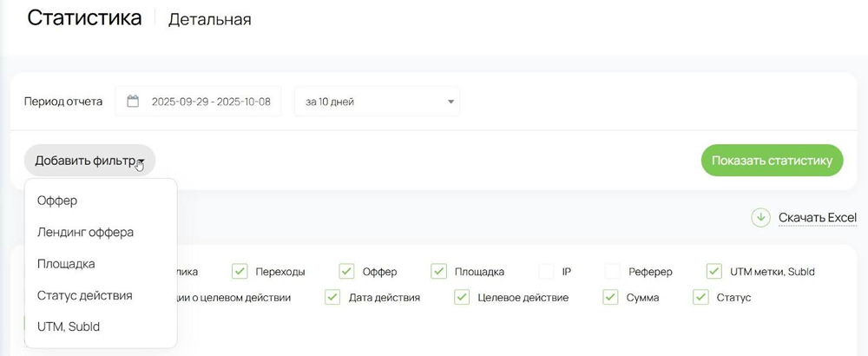
Task: Enable the 'Реферер' column checkbox
Action: tap(613, 272)
